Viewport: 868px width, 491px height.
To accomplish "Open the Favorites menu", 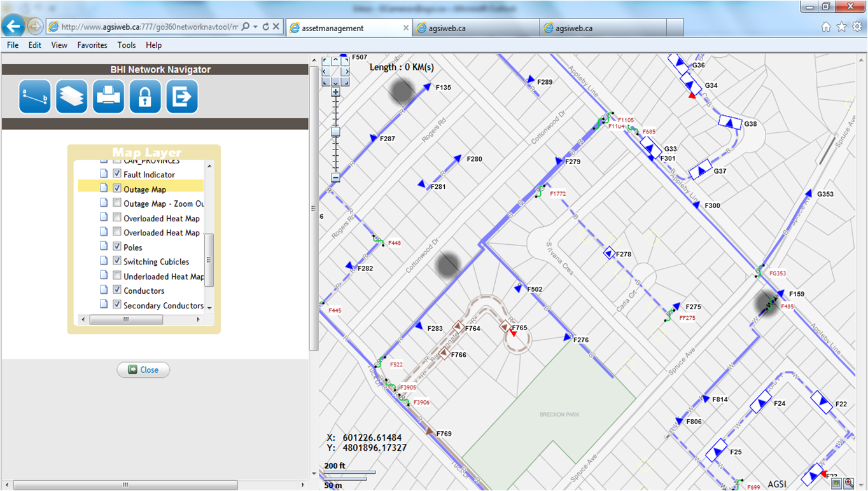I will pos(92,45).
